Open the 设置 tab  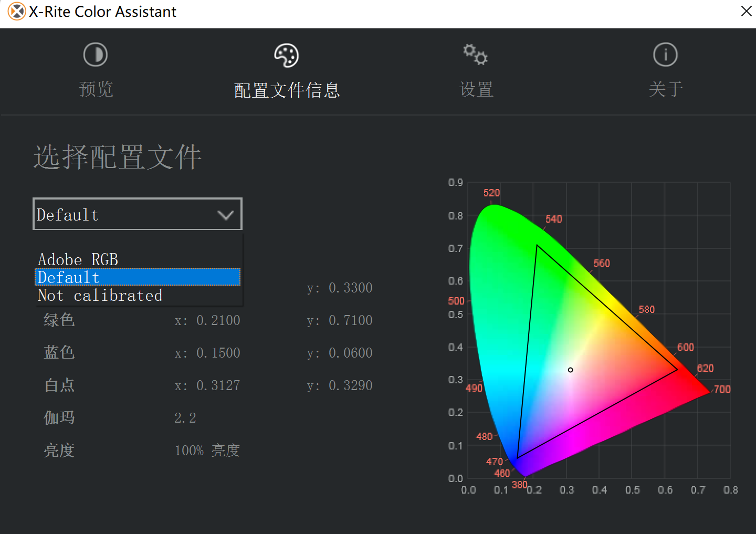tap(476, 89)
